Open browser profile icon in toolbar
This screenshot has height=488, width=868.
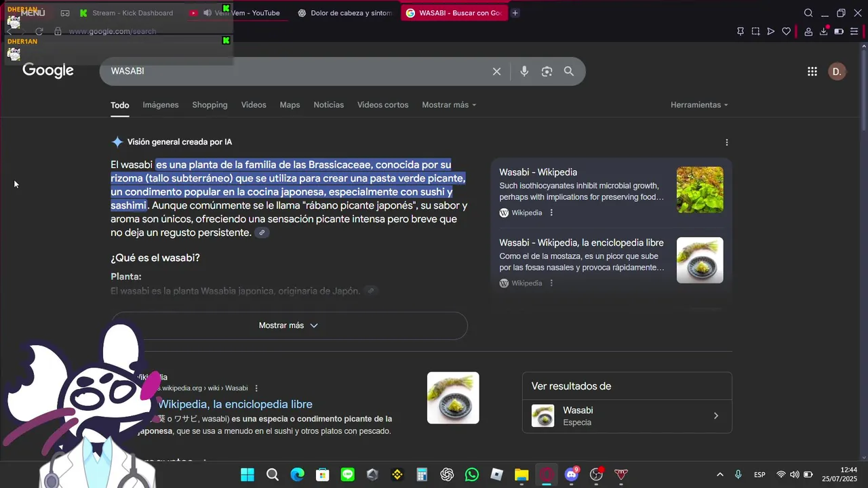[x=808, y=31]
